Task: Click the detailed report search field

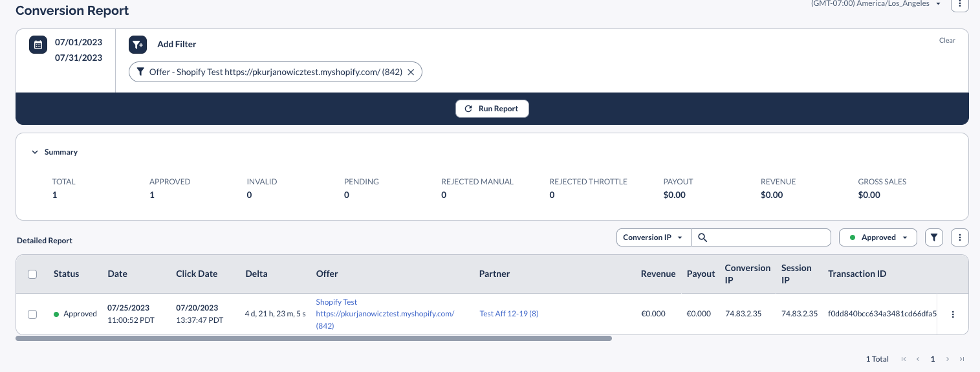Action: coord(761,237)
